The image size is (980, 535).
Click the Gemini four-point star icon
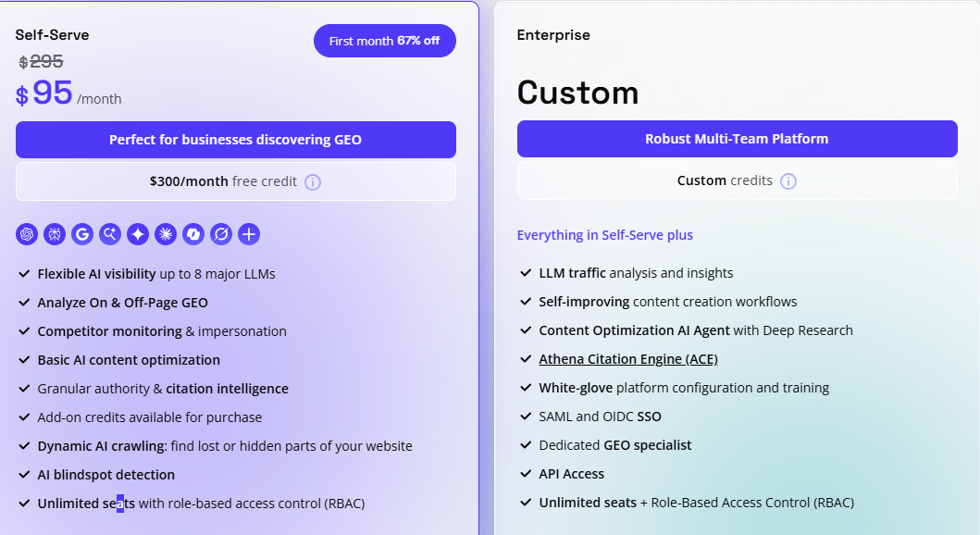pos(138,234)
